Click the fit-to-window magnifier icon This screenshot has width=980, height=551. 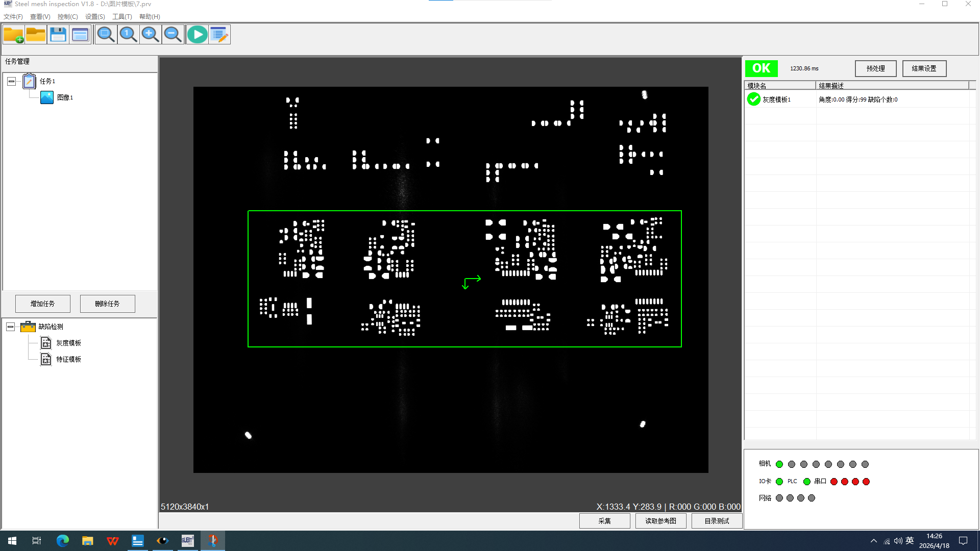tap(106, 35)
